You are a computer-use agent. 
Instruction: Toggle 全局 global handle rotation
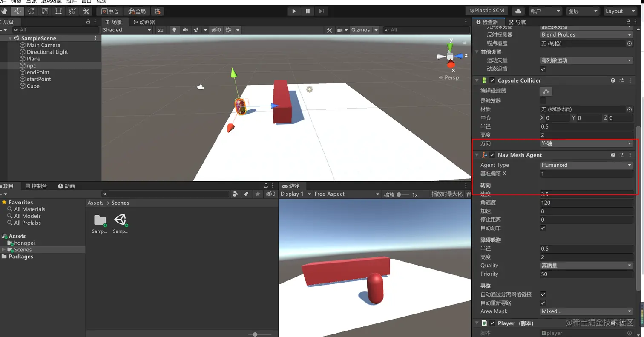[137, 11]
